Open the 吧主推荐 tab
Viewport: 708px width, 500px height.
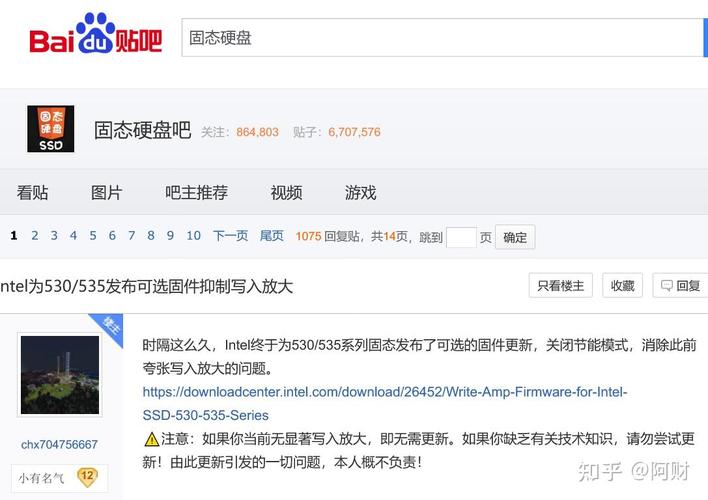tap(196, 193)
